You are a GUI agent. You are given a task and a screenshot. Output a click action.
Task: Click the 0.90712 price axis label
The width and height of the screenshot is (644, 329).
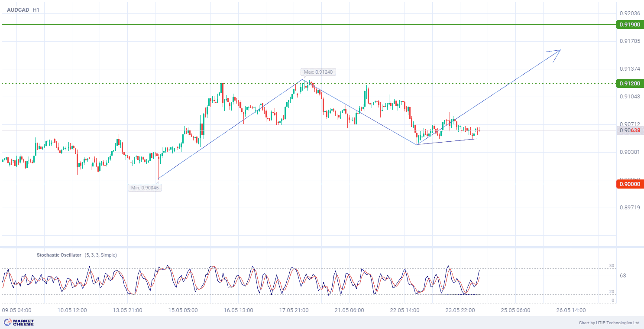click(630, 124)
